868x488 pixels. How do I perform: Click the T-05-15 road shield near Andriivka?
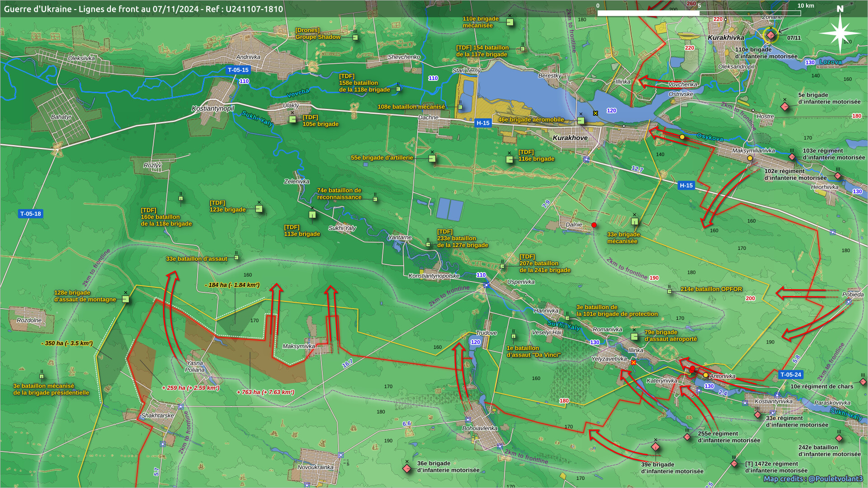pos(238,70)
